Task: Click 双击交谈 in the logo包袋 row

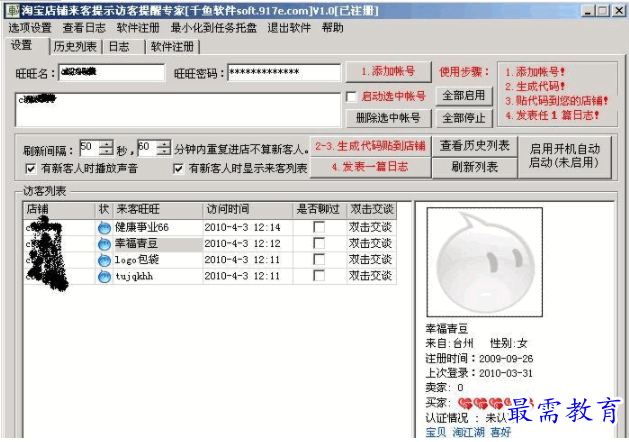Action: point(370,260)
